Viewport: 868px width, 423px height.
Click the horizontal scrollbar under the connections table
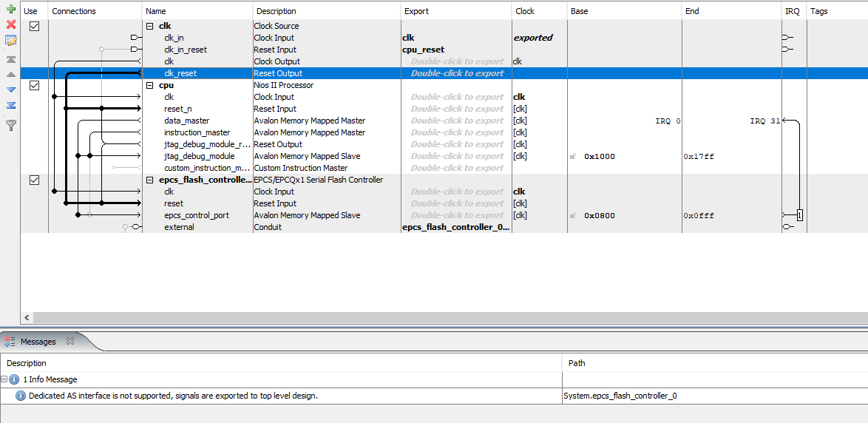click(444, 317)
